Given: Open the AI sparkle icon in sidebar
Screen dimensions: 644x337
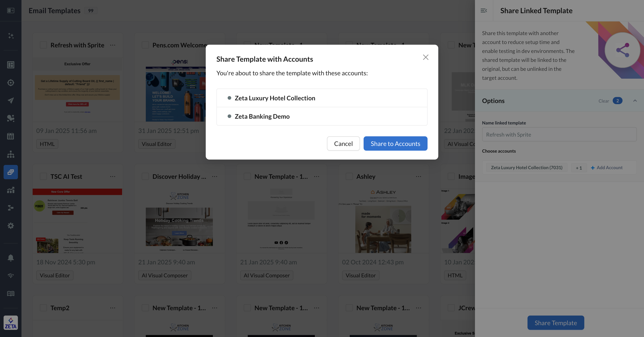Looking at the screenshot, I should (x=11, y=36).
